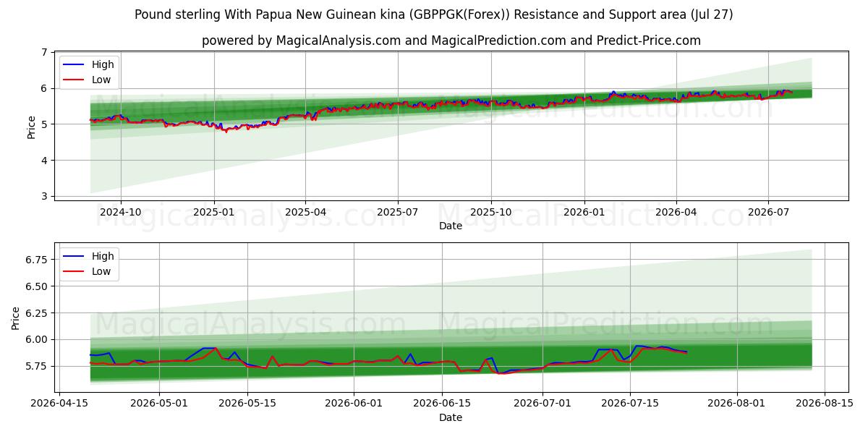Click the 2026-01 tick label on top chart
Viewport: 868px width, 434px height.
pos(584,212)
